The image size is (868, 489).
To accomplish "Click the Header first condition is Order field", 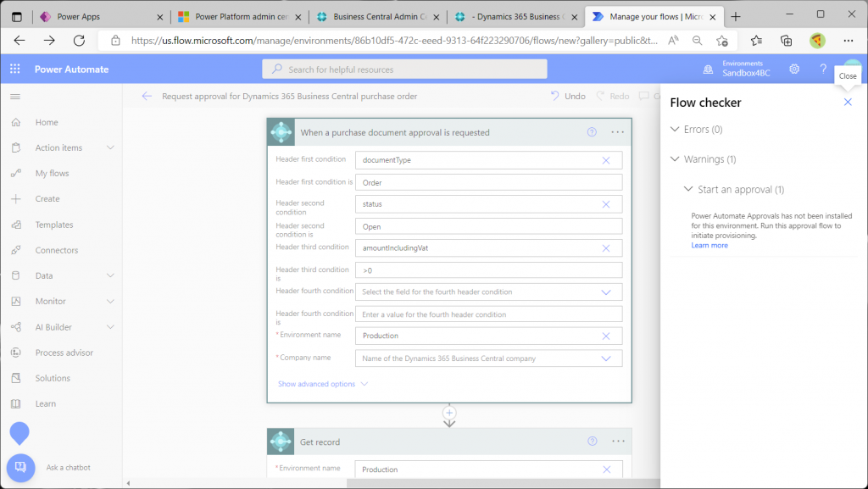I will (x=489, y=182).
